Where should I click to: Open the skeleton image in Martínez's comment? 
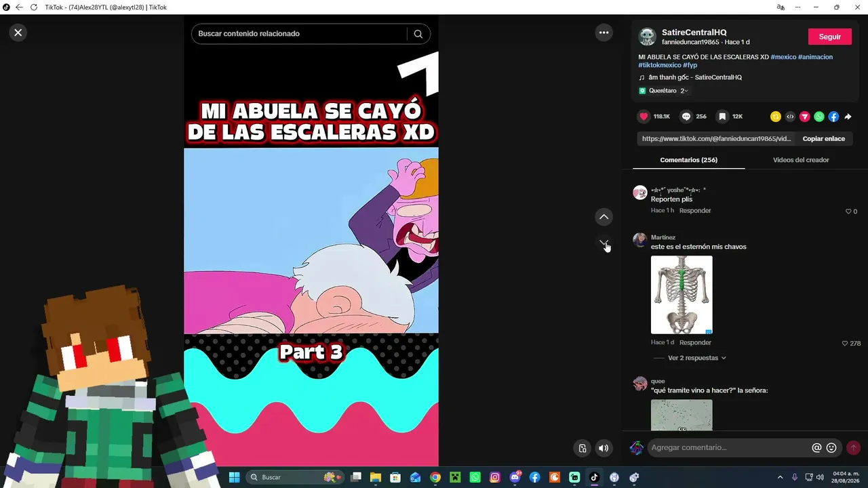point(682,295)
